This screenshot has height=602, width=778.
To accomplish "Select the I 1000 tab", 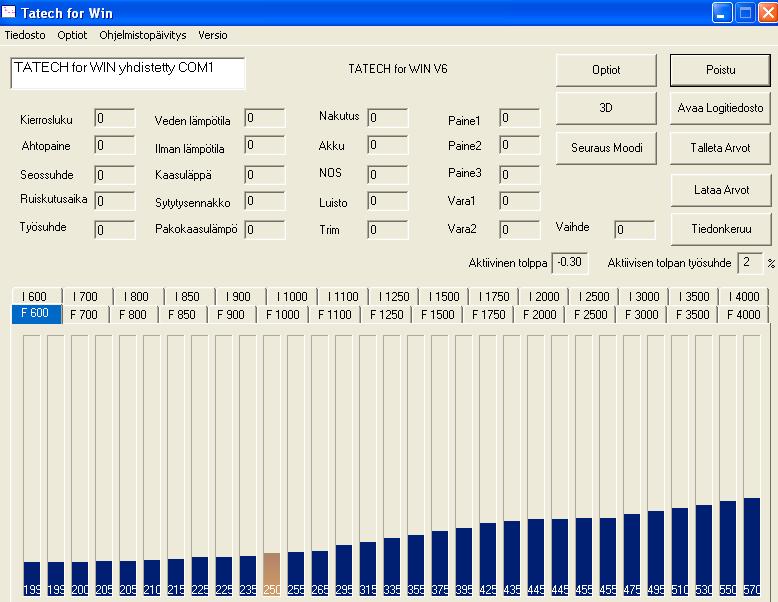I will (x=291, y=296).
